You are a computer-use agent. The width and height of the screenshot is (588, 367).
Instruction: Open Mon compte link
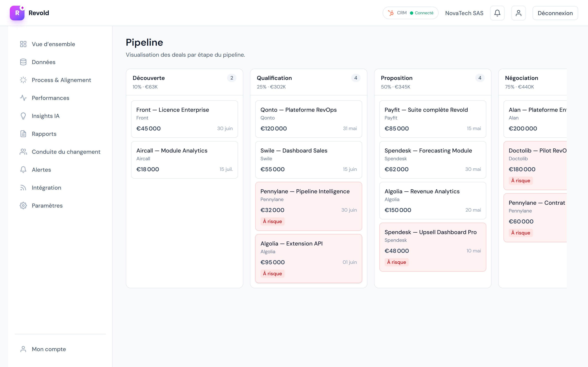49,349
